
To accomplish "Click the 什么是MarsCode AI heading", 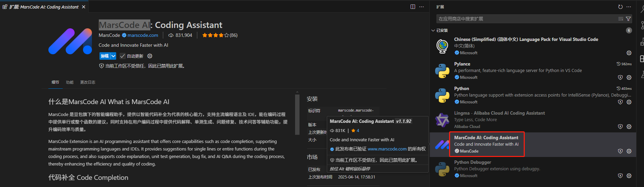I will [x=109, y=102].
